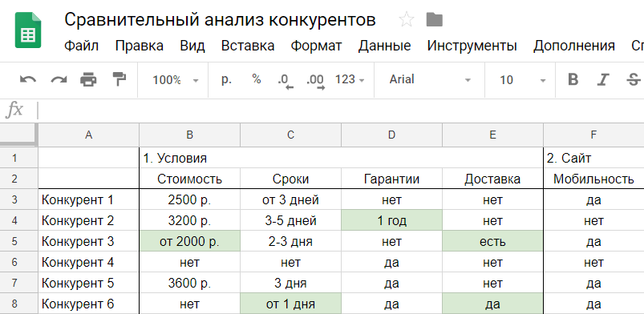Toggle strikethrough formatting
Image resolution: width=644 pixels, height=314 pixels.
coord(634,79)
